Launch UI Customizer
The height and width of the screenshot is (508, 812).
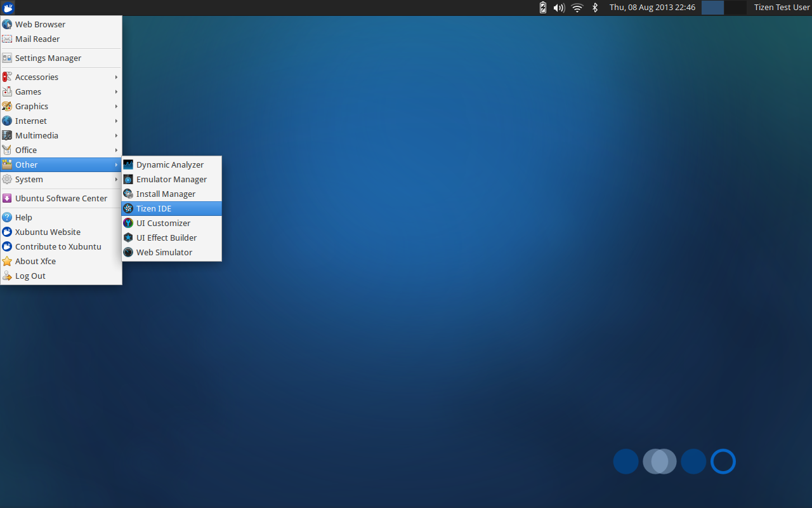click(172, 223)
